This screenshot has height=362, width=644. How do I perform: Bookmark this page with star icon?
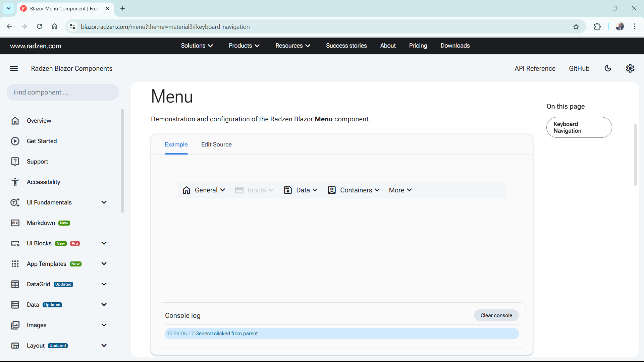pyautogui.click(x=576, y=27)
